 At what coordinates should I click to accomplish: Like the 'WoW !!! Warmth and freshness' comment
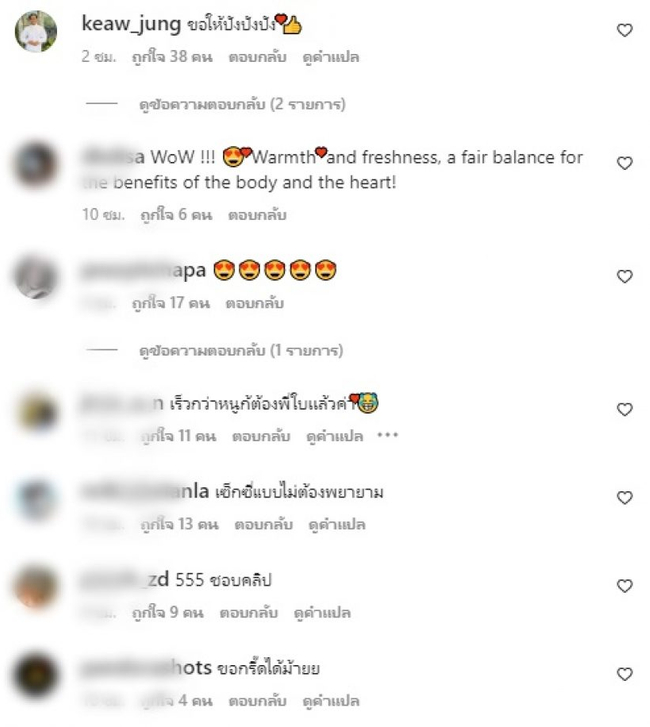pos(625,163)
